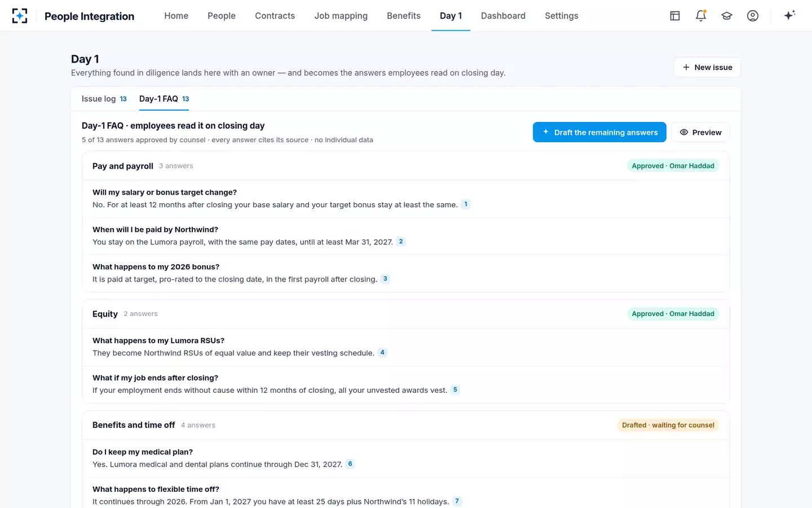Click the New issue button
This screenshot has width=812, height=508.
[x=707, y=67]
